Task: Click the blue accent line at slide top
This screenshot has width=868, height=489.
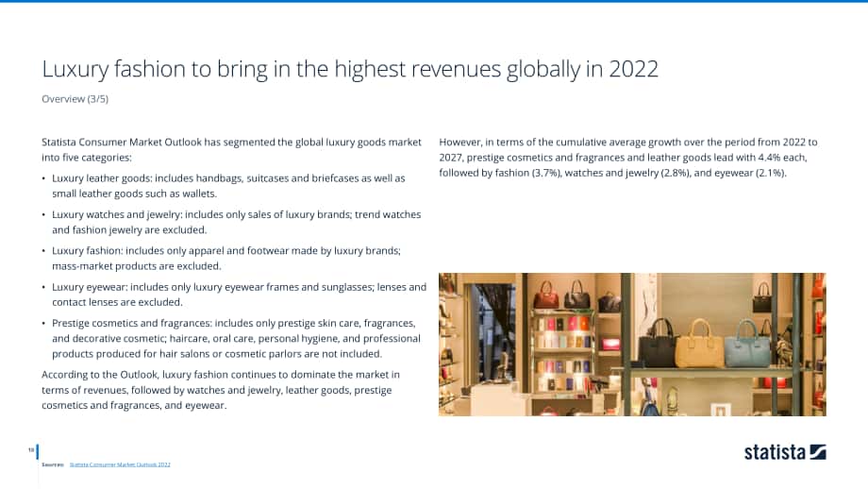Action: coord(434,1)
